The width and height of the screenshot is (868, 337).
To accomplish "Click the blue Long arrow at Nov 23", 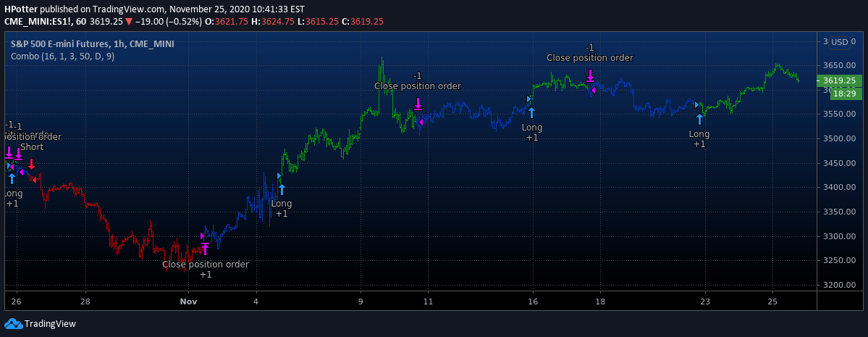I will pos(700,119).
